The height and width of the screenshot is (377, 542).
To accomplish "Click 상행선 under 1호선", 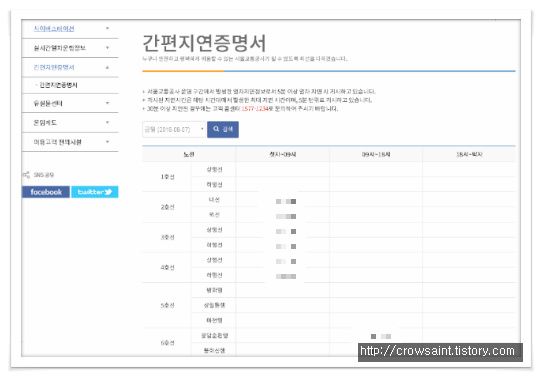I will point(214,170).
